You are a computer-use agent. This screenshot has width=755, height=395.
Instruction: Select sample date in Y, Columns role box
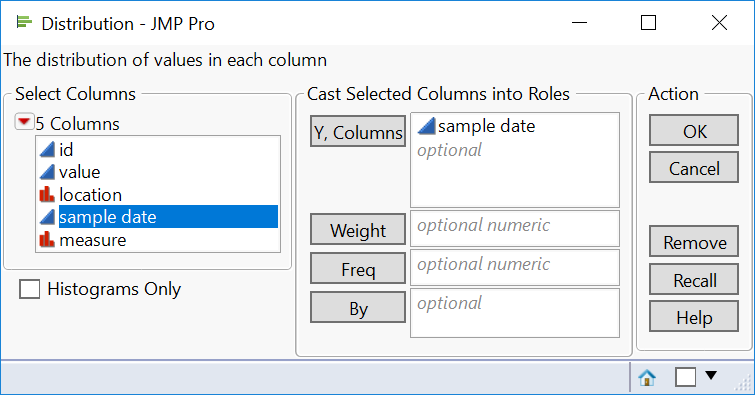(486, 126)
